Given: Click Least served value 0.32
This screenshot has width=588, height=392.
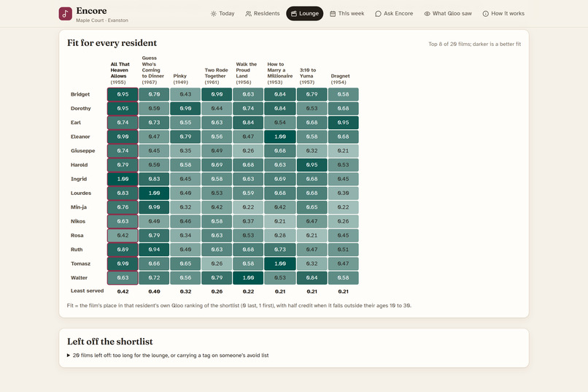Looking at the screenshot, I should [x=185, y=291].
